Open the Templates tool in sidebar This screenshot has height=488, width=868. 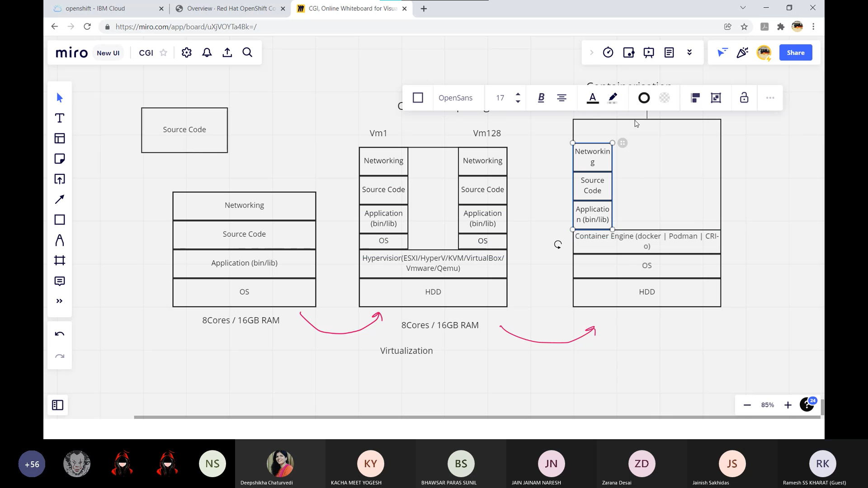click(x=60, y=138)
